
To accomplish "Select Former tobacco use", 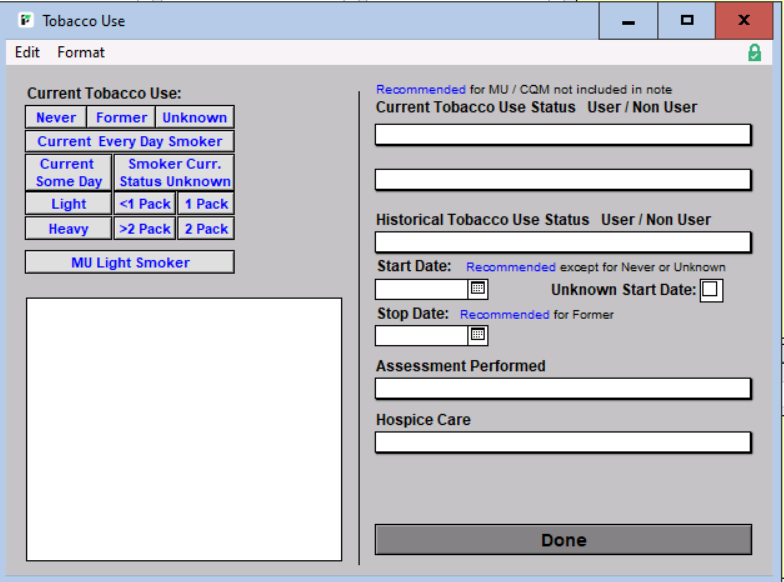I will click(122, 117).
